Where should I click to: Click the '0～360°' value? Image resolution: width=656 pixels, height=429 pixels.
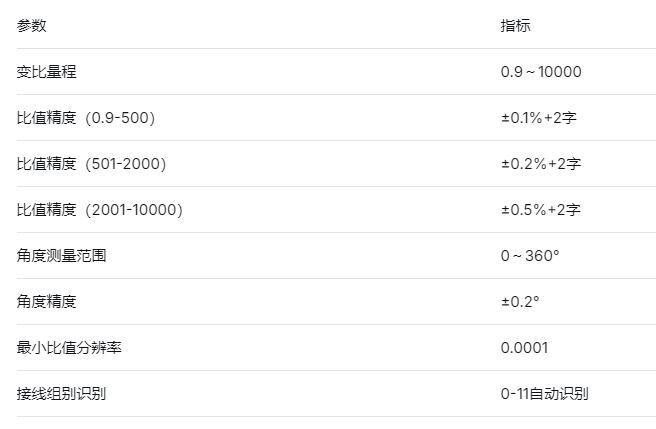coord(530,256)
